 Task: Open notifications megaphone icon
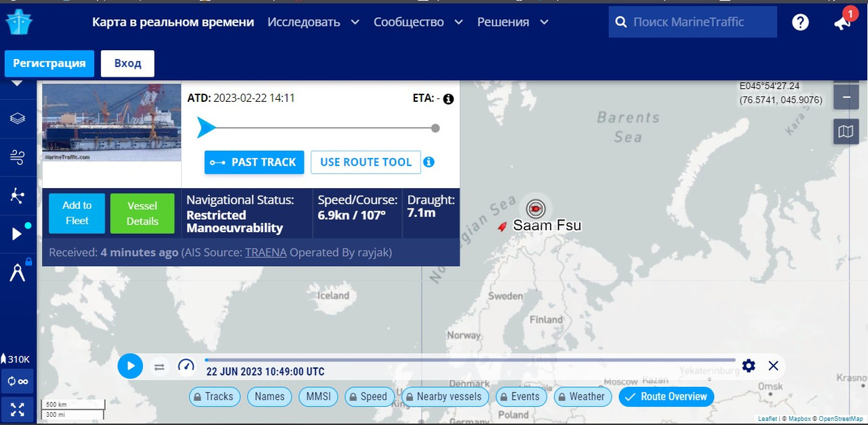842,22
